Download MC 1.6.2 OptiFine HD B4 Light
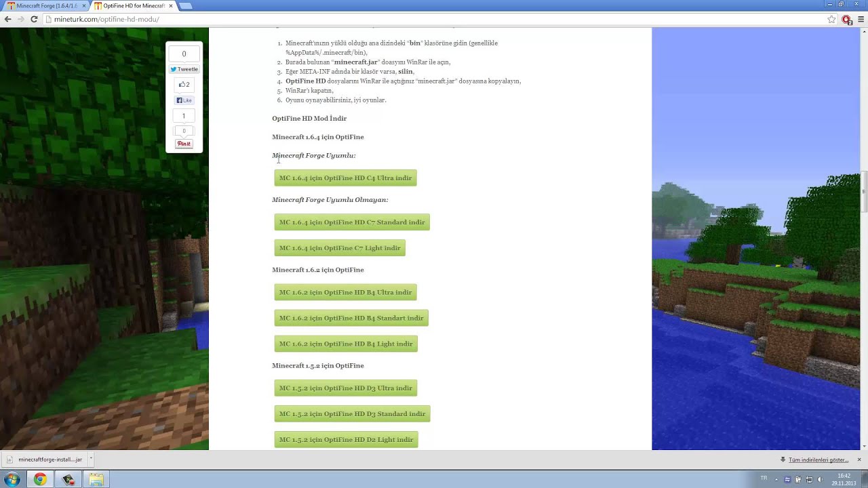 click(346, 344)
